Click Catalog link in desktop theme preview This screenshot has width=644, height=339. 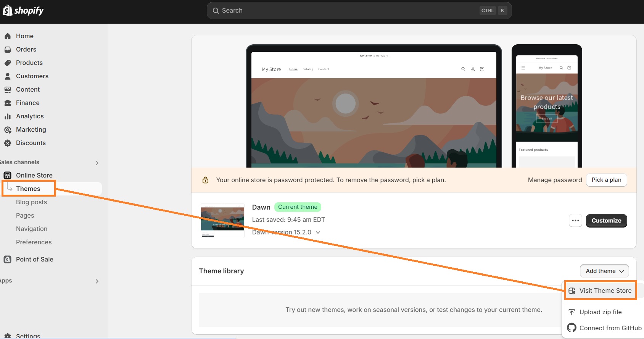308,69
